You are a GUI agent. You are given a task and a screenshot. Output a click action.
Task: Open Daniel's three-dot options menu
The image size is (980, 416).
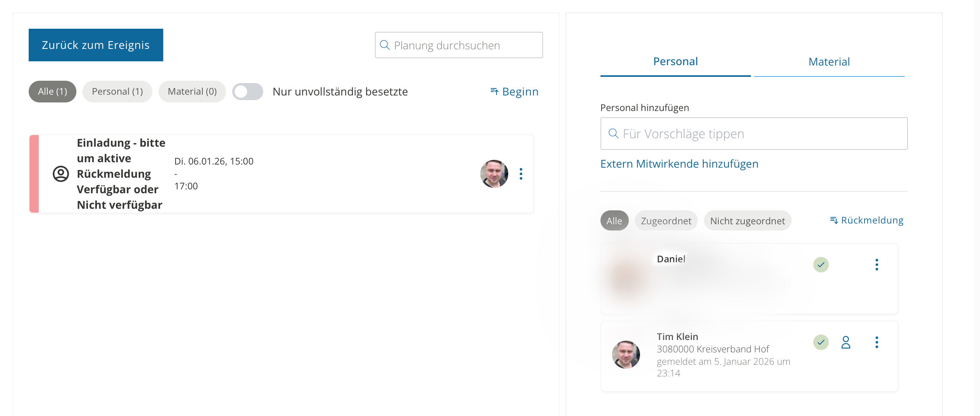click(876, 265)
